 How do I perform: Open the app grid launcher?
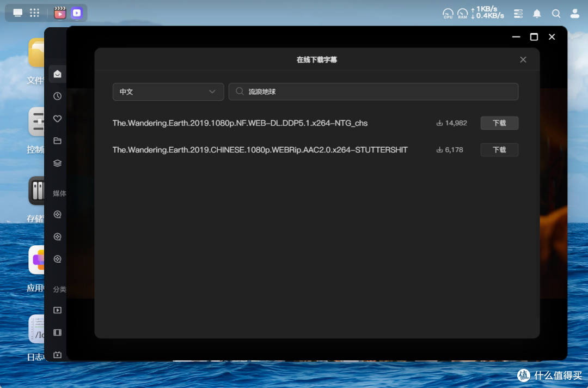[x=34, y=13]
